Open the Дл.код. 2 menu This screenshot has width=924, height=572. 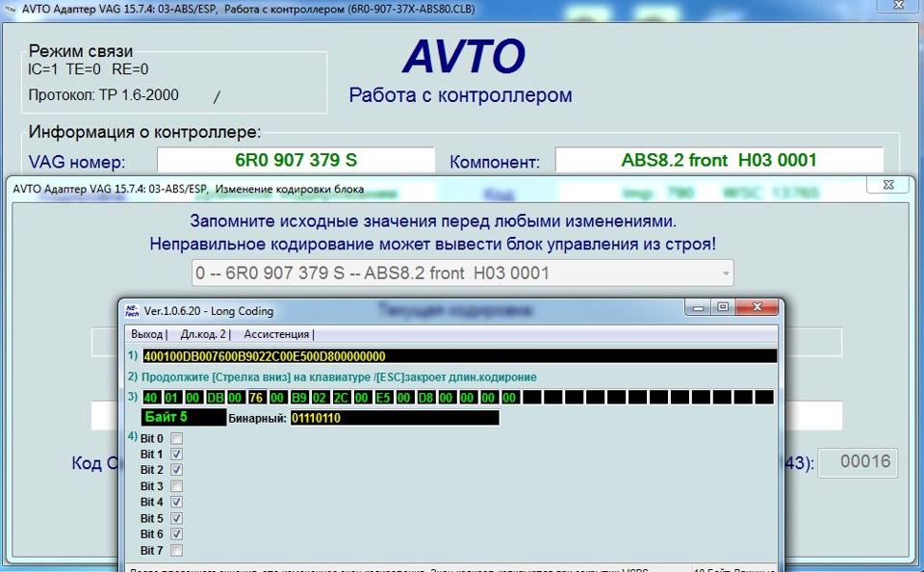(x=203, y=334)
